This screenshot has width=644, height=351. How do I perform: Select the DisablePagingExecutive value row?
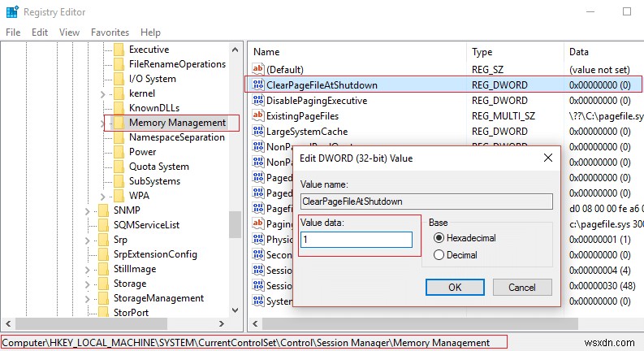click(x=446, y=100)
